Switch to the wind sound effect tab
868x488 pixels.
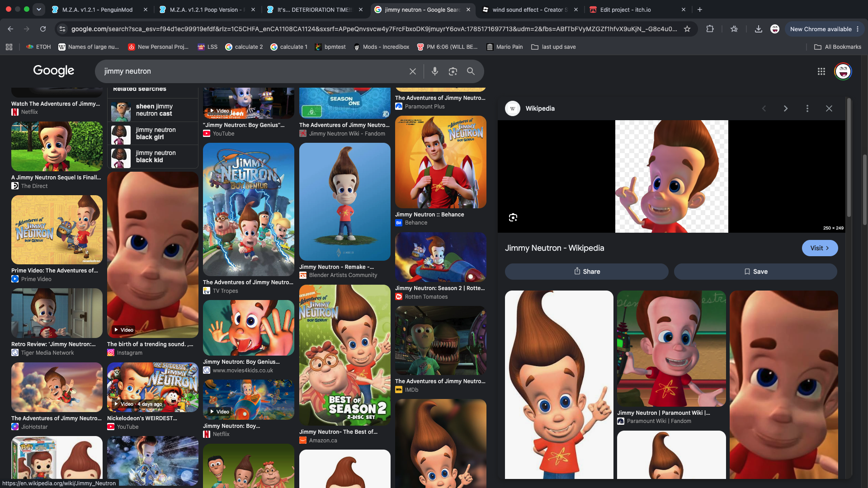[530, 9]
